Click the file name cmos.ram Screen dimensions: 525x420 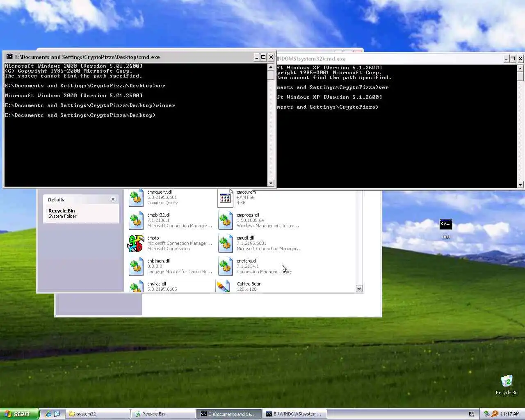[246, 192]
